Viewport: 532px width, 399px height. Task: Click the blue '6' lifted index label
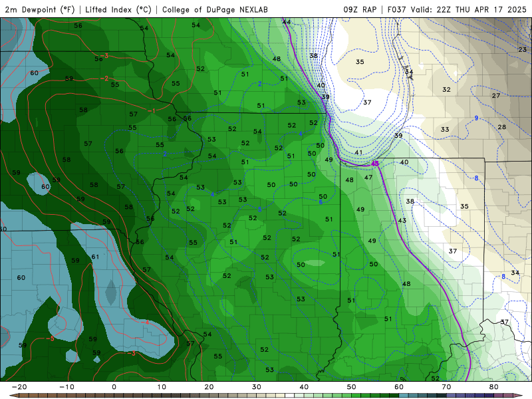[x=321, y=202]
